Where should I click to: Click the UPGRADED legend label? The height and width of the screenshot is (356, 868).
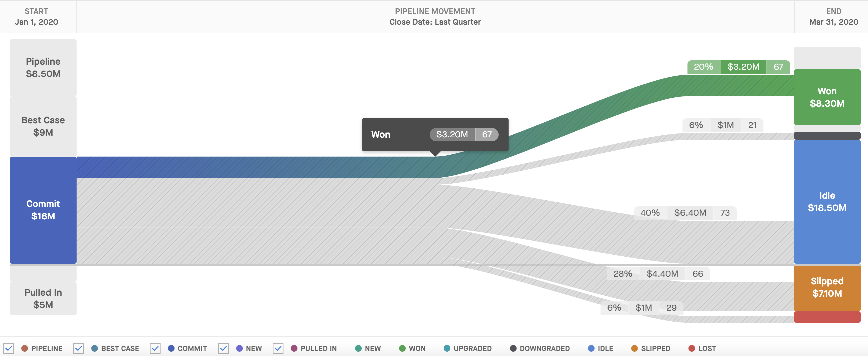pos(472,348)
